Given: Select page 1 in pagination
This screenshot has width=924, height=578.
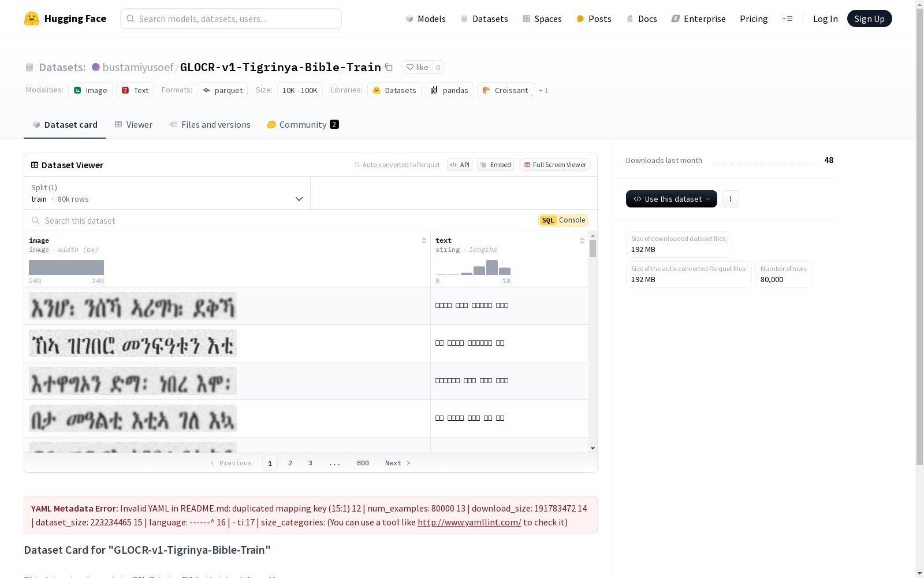Looking at the screenshot, I should coord(270,463).
